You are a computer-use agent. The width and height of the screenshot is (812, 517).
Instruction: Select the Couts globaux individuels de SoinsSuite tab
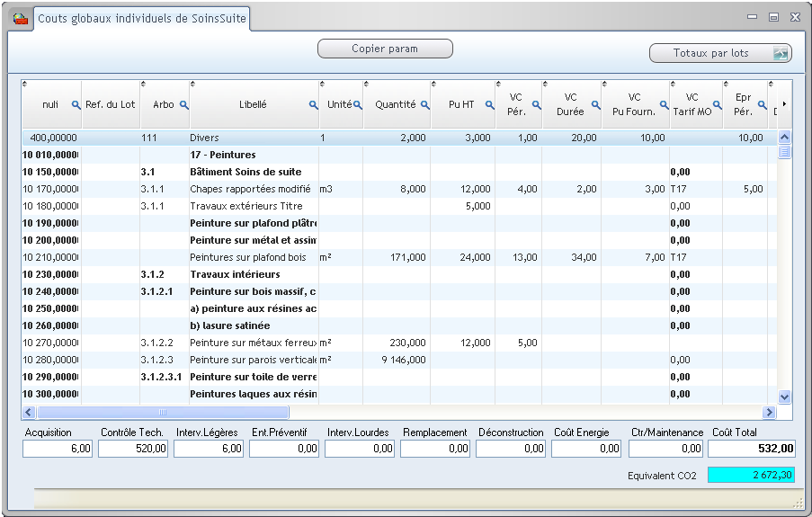click(x=142, y=19)
